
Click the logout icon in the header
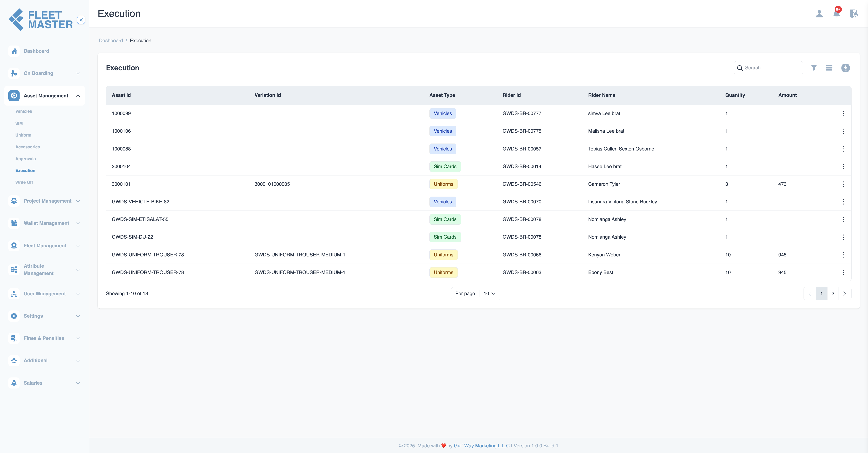[x=853, y=14]
